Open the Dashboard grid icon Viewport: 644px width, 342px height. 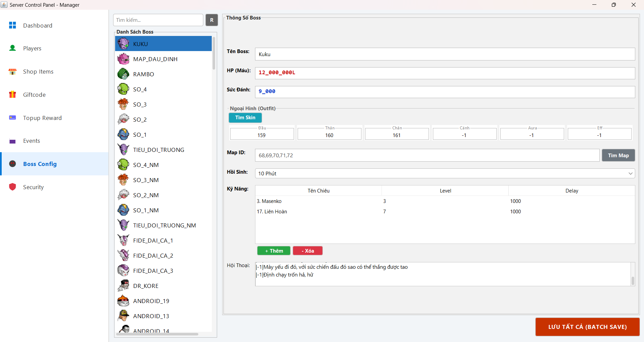click(x=12, y=25)
